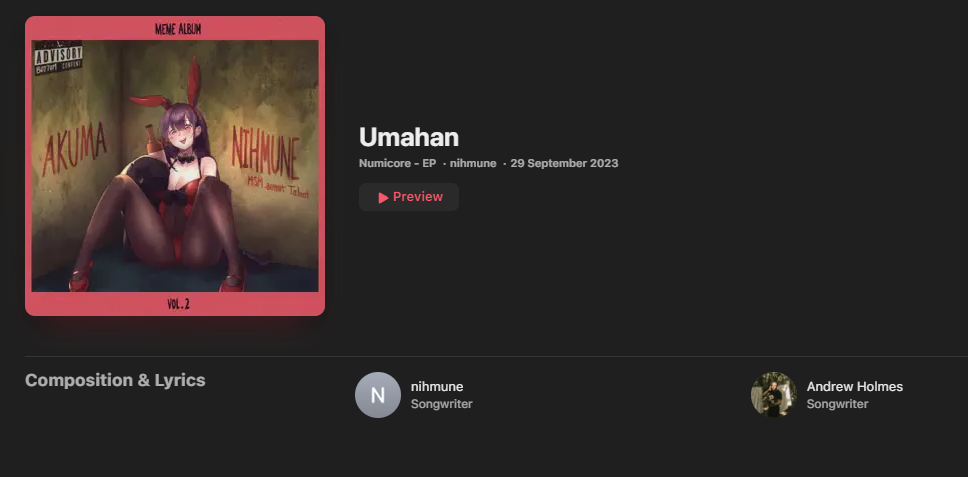This screenshot has width=968, height=477.
Task: Click VOL. 2 text on the cover bottom
Action: pos(178,304)
